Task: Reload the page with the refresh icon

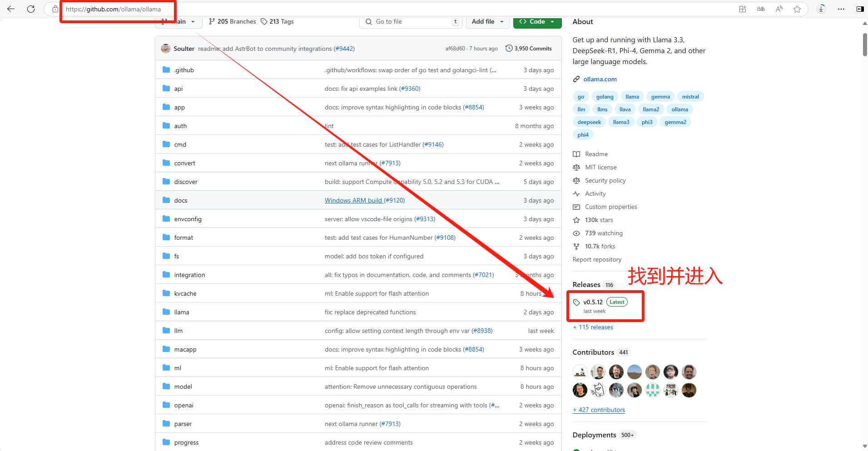Action: coord(31,9)
